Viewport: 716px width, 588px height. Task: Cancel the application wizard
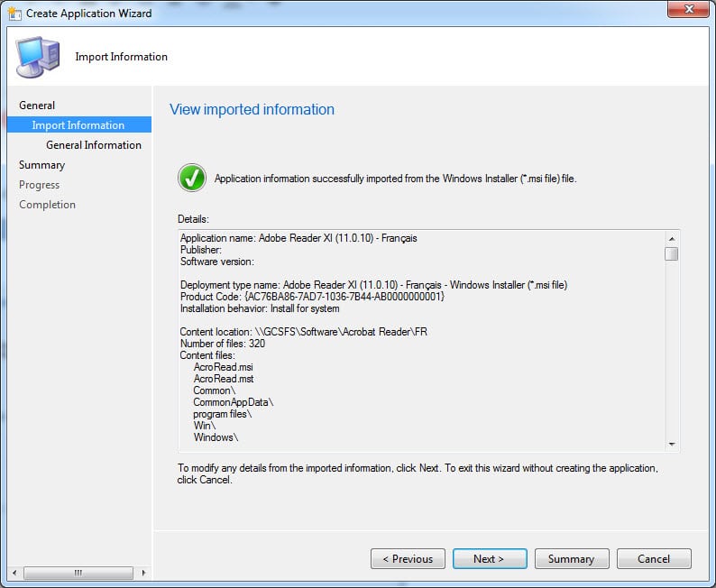point(654,559)
